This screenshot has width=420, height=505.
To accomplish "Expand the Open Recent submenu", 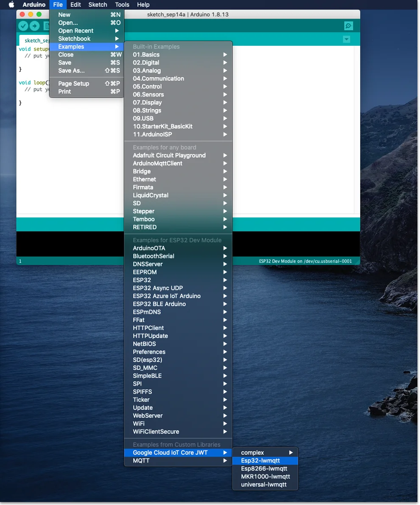I will pyautogui.click(x=87, y=31).
